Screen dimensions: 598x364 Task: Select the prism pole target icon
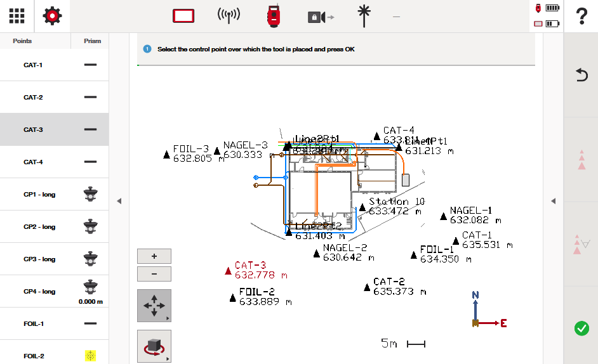click(364, 16)
